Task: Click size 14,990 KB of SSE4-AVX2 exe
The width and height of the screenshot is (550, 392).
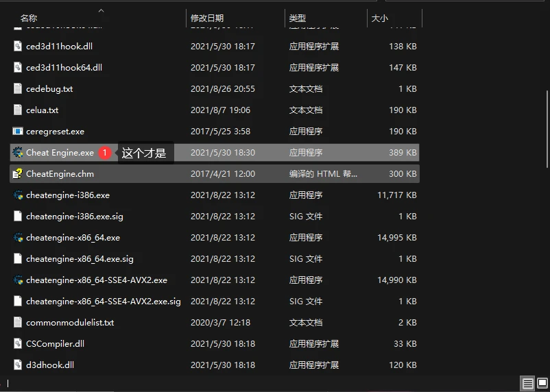Action: (397, 280)
